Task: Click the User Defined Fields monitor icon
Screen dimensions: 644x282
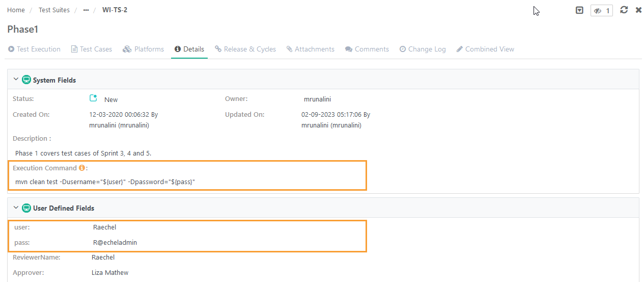Action: coord(26,208)
